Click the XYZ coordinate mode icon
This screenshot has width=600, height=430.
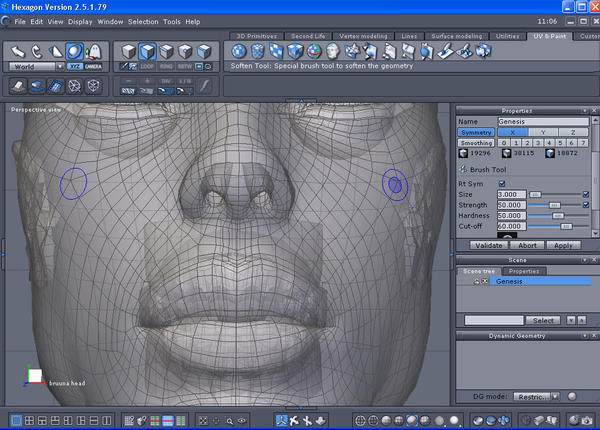[74, 65]
